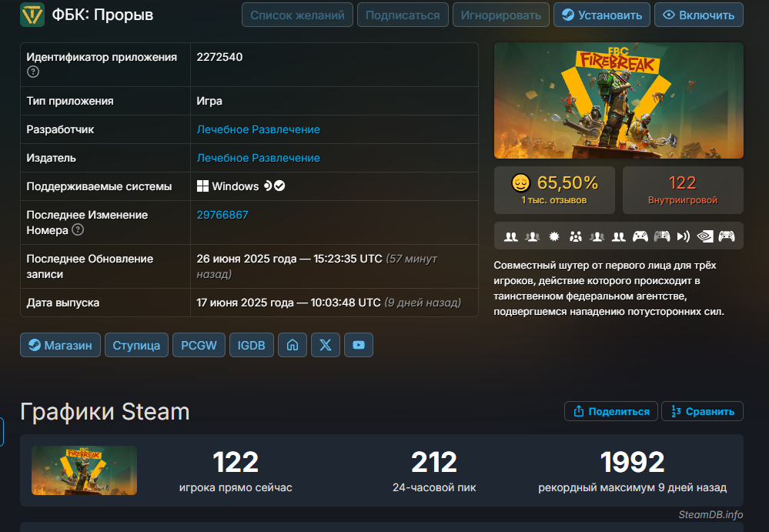The width and height of the screenshot is (769, 532).
Task: Click the Поделиться share button
Action: [610, 411]
